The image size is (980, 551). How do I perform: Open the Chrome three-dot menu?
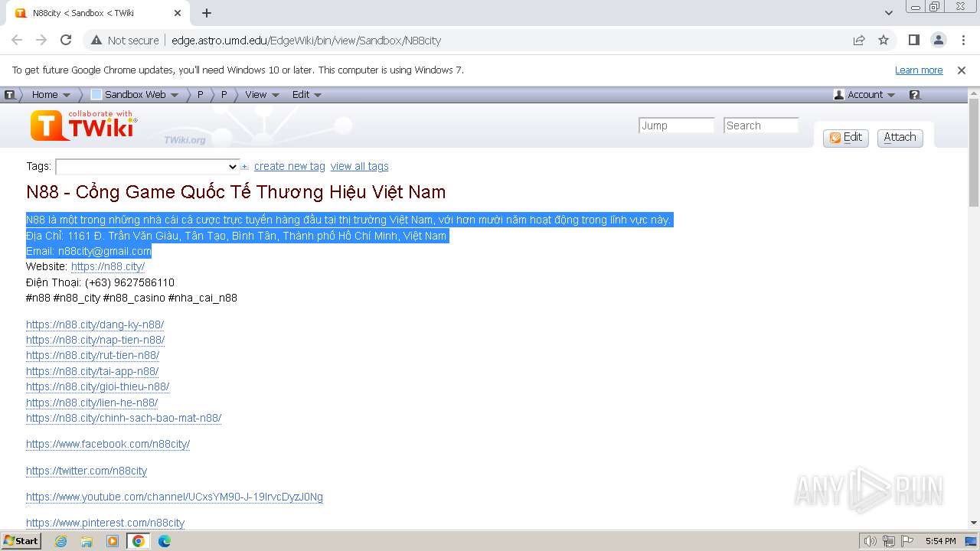tap(963, 40)
